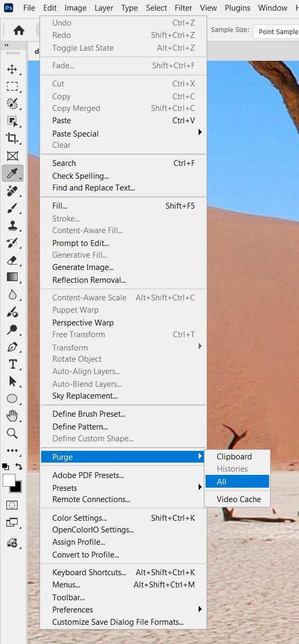Select the Quick Selection tool
The image size is (299, 644).
(x=12, y=104)
